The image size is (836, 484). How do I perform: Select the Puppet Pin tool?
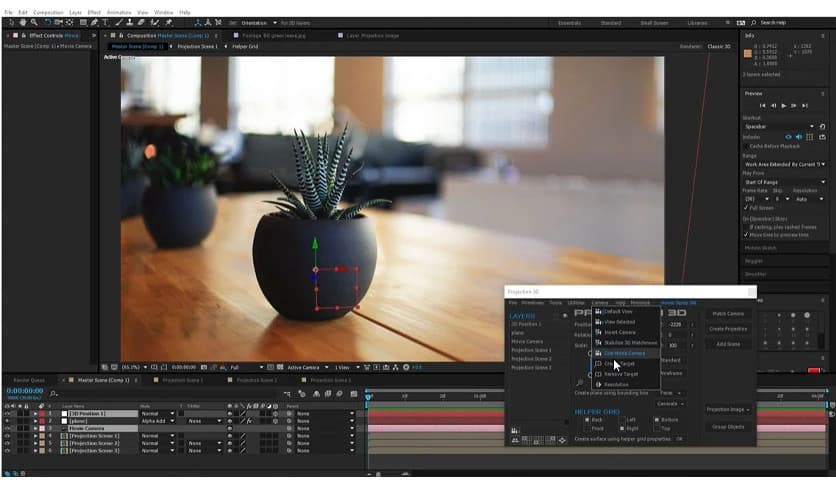pos(168,23)
